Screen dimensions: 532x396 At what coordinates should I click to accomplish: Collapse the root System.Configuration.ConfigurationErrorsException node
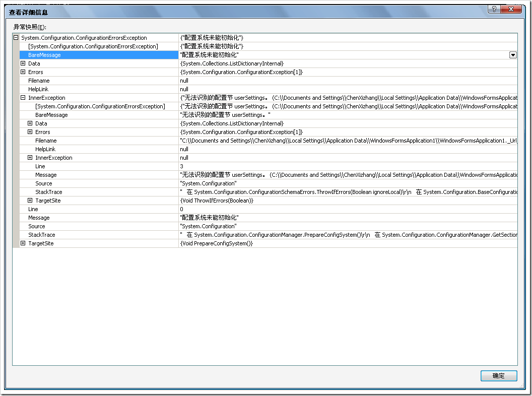(x=16, y=38)
